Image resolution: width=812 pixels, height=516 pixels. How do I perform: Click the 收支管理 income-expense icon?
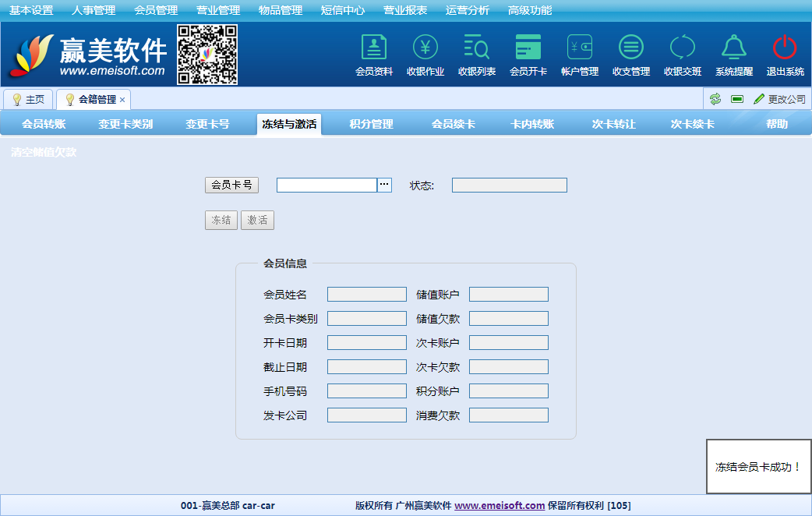(x=631, y=48)
